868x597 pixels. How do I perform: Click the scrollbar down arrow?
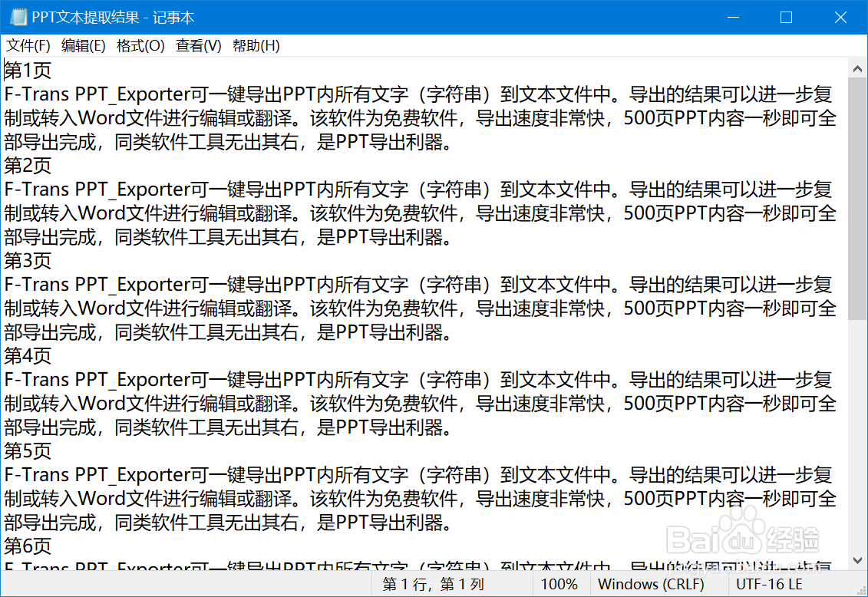coord(857,560)
